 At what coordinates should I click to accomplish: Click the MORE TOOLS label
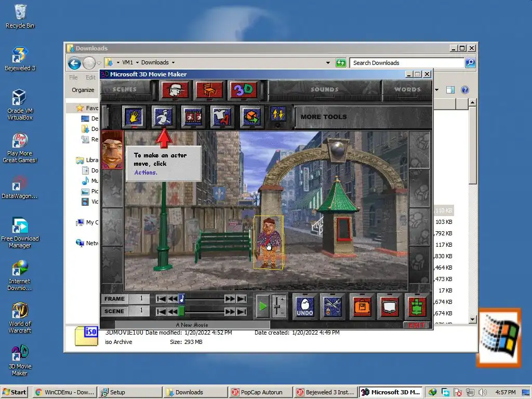tap(324, 117)
